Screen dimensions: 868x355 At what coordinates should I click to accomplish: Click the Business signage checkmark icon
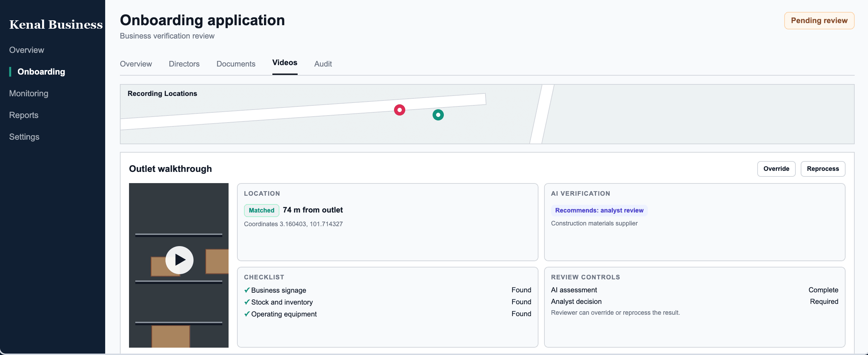point(247,290)
